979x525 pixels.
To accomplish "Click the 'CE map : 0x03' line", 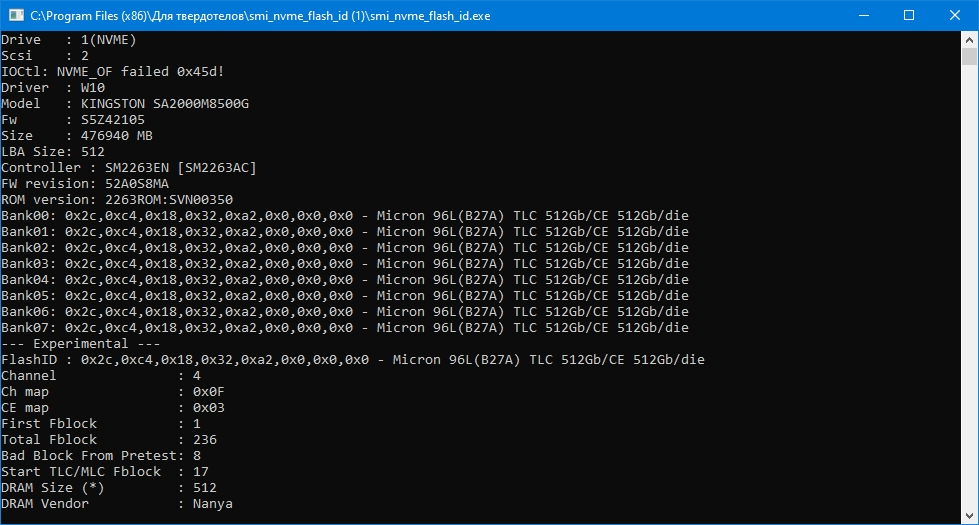I will pyautogui.click(x=113, y=408).
